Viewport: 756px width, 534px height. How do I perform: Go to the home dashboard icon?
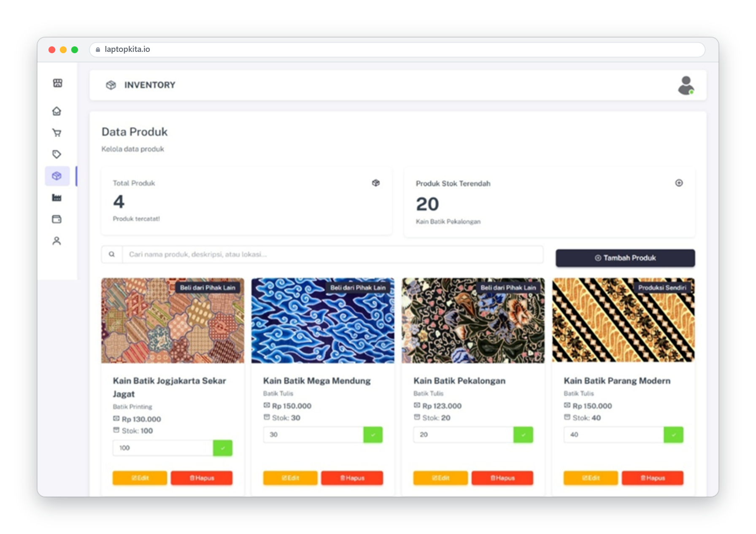click(x=57, y=111)
